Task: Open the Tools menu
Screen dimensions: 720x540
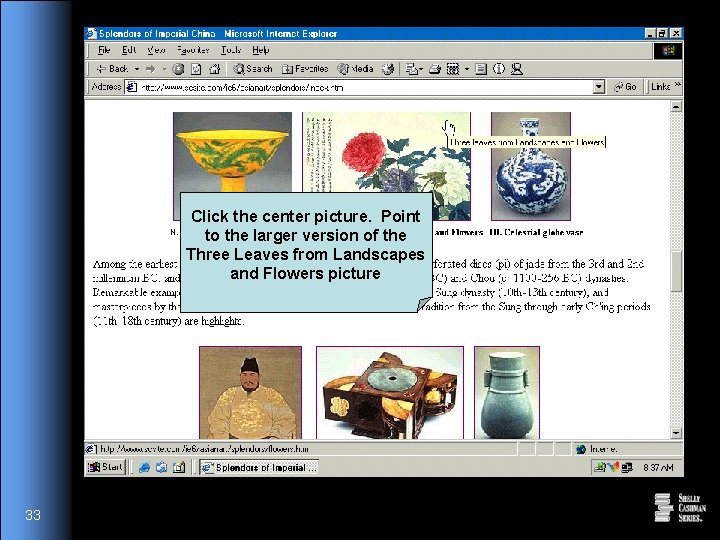Action: [x=231, y=50]
